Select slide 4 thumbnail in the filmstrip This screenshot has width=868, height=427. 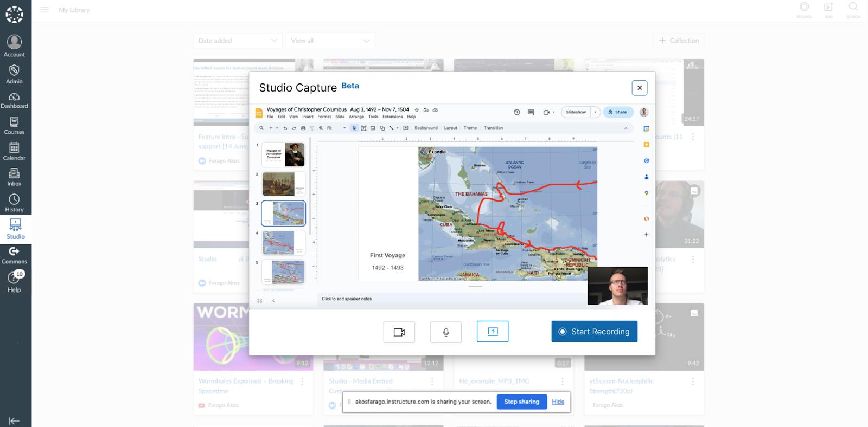coord(283,243)
